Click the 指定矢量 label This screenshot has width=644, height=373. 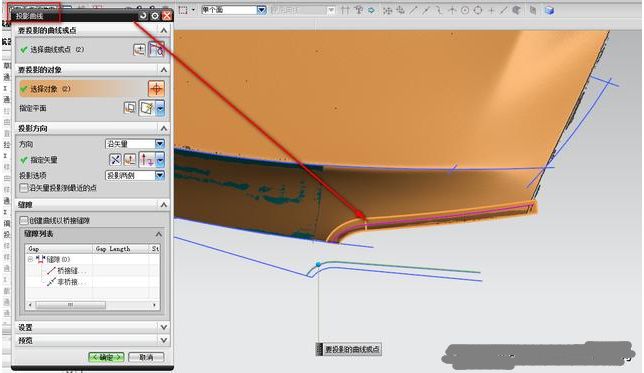44,160
